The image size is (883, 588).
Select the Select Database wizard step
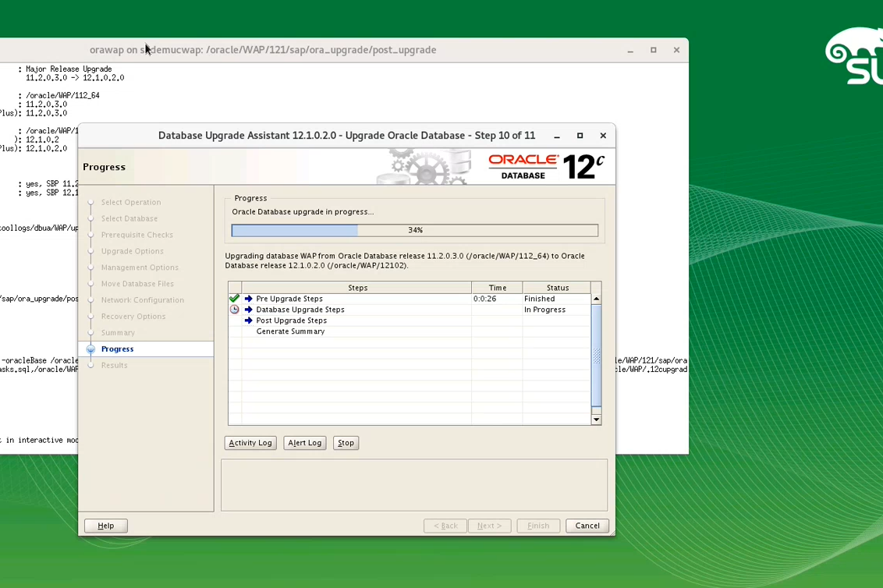pos(129,218)
